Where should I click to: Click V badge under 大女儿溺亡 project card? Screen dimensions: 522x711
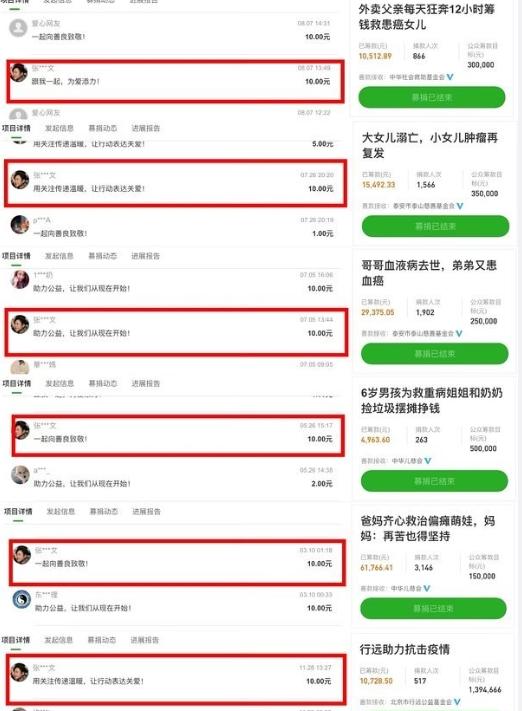(460, 206)
